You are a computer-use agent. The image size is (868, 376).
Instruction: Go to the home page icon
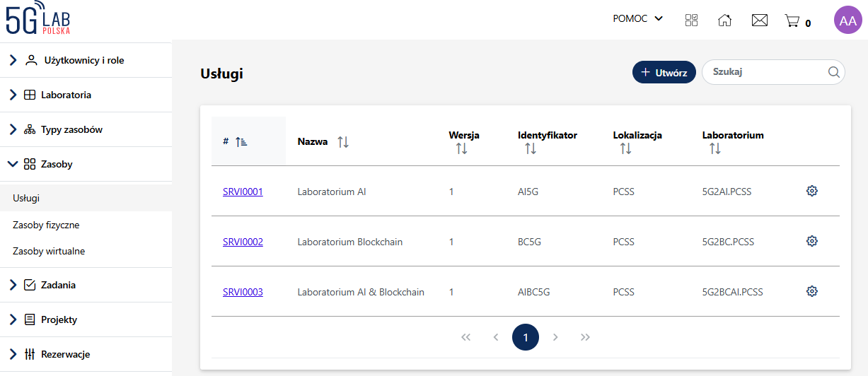pos(724,20)
